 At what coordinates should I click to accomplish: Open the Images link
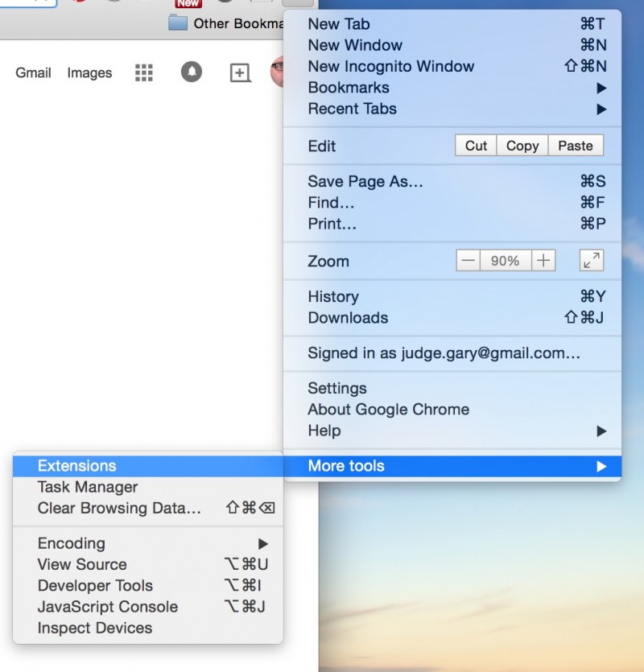click(89, 73)
